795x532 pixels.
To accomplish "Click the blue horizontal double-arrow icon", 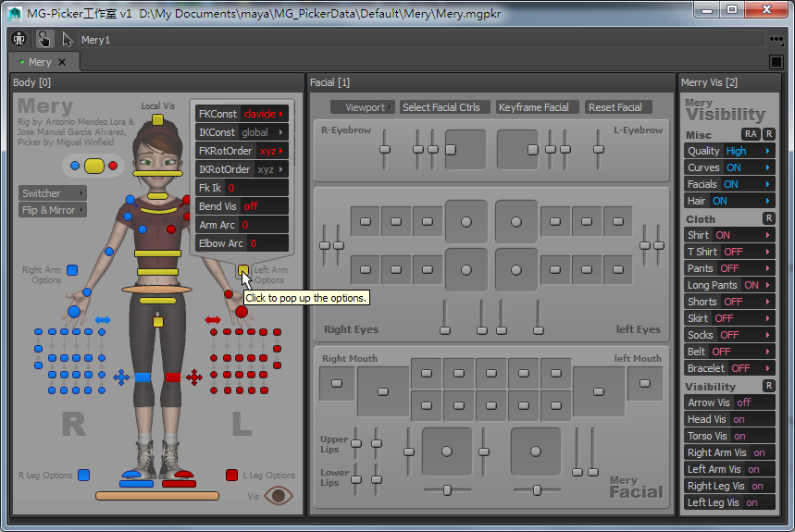I will point(103,320).
